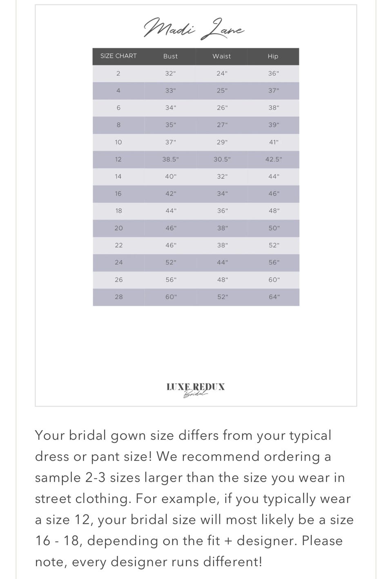Viewport: 392px width, 579px height.
Task: Click the size 2 row label in chart
Action: [x=118, y=74]
